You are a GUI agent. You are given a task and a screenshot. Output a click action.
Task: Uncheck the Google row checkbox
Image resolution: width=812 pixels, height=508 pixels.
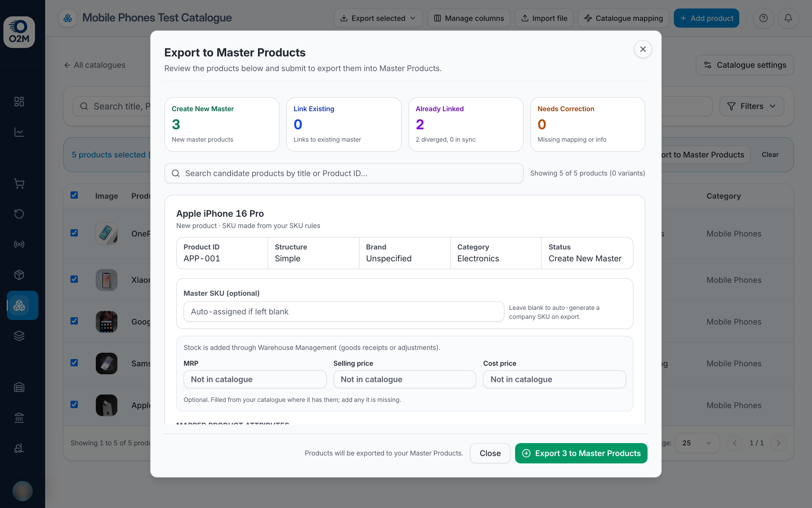[74, 321]
